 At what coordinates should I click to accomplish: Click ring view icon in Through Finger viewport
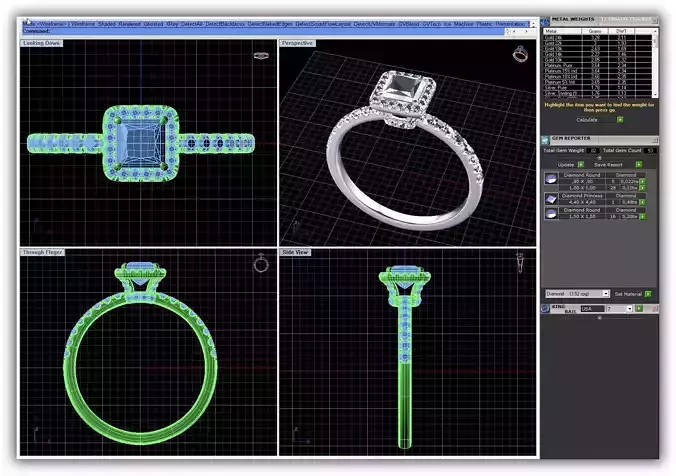pos(261,263)
